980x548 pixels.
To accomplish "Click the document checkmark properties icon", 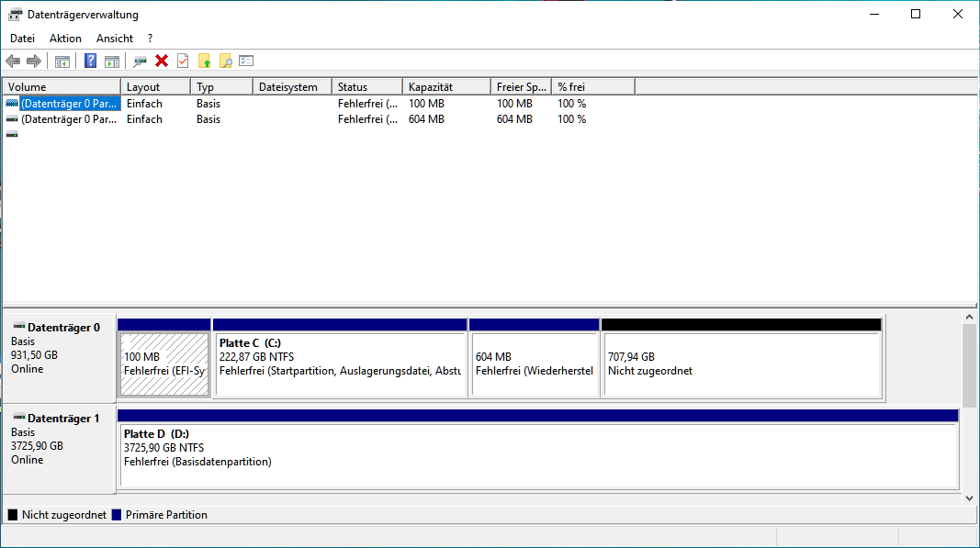I will pos(183,61).
